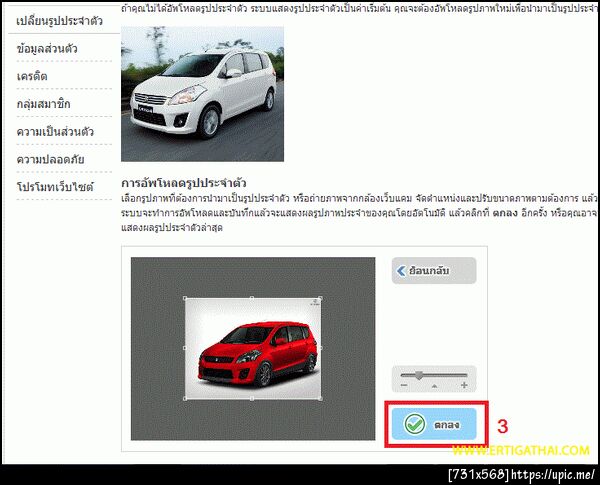Click the blue back chevron icon
Image resolution: width=600 pixels, height=485 pixels.
[x=401, y=271]
